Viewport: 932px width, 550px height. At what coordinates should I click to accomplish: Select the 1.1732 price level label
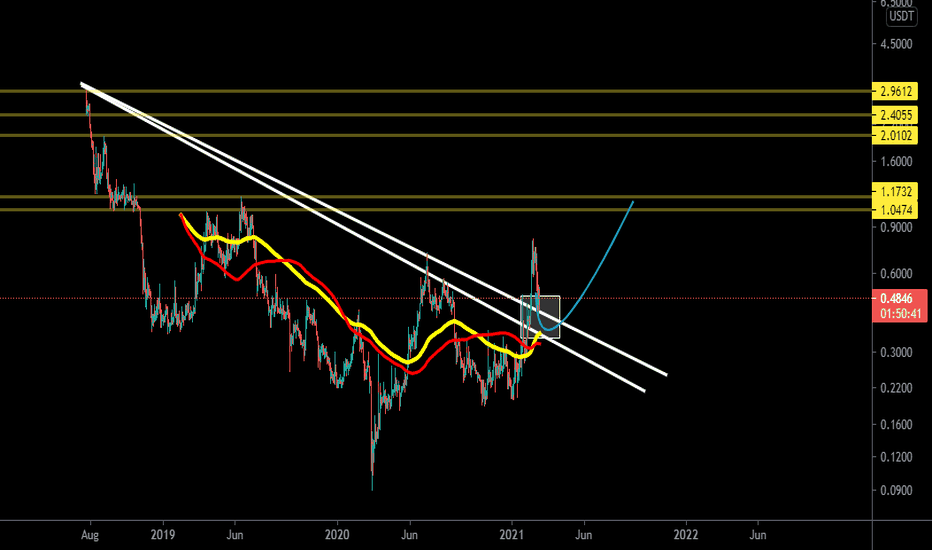895,191
